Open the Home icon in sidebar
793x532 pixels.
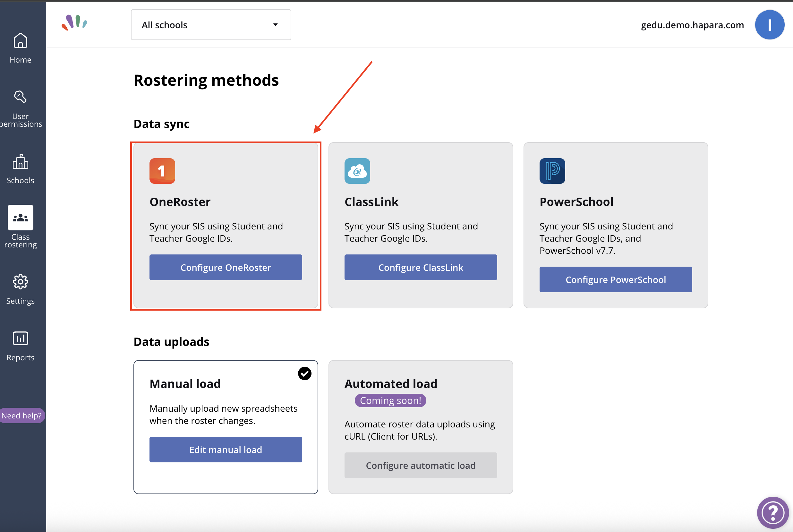(x=20, y=41)
